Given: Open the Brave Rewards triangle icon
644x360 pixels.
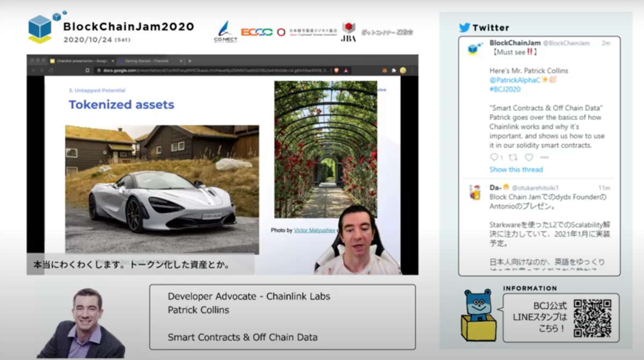Looking at the screenshot, I should click(347, 70).
